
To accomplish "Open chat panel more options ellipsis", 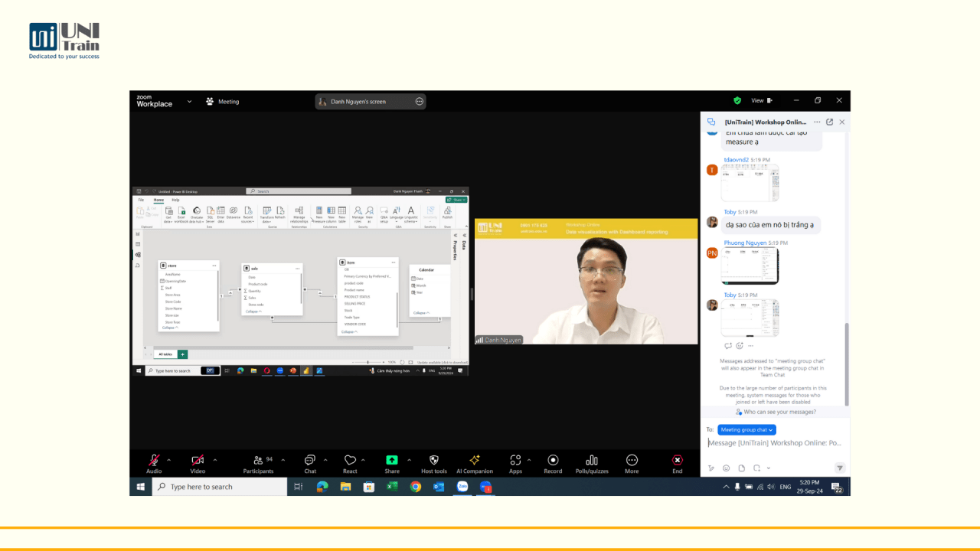I will (x=817, y=122).
